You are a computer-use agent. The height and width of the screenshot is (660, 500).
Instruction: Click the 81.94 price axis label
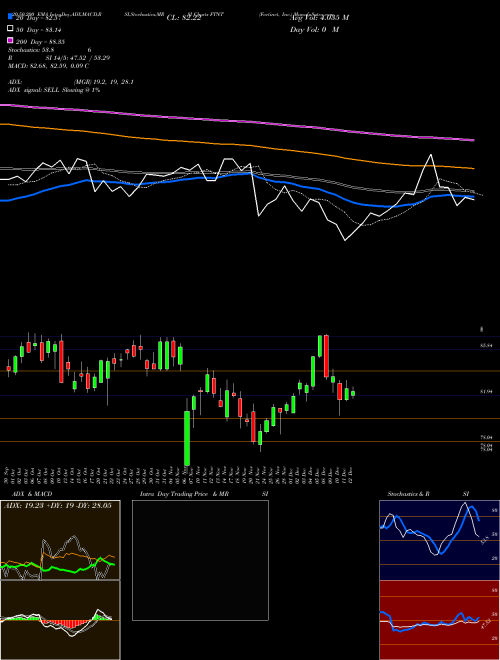coord(487,391)
